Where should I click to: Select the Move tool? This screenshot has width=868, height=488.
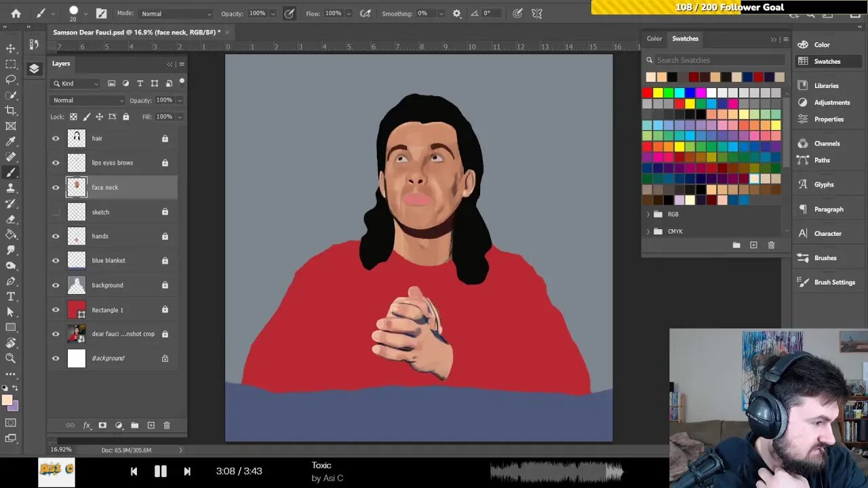pyautogui.click(x=11, y=49)
